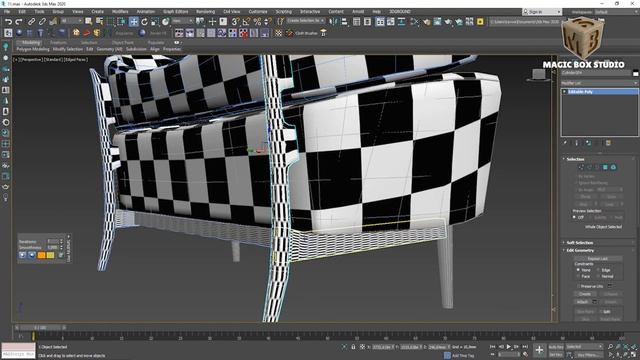Viewport: 640px width, 360px height.
Task: Toggle Ignore Backfacing checkbox
Action: [x=576, y=183]
